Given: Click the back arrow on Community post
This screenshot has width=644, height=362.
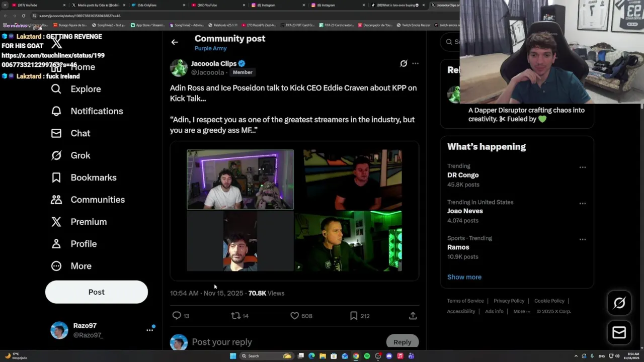Looking at the screenshot, I should [x=175, y=42].
